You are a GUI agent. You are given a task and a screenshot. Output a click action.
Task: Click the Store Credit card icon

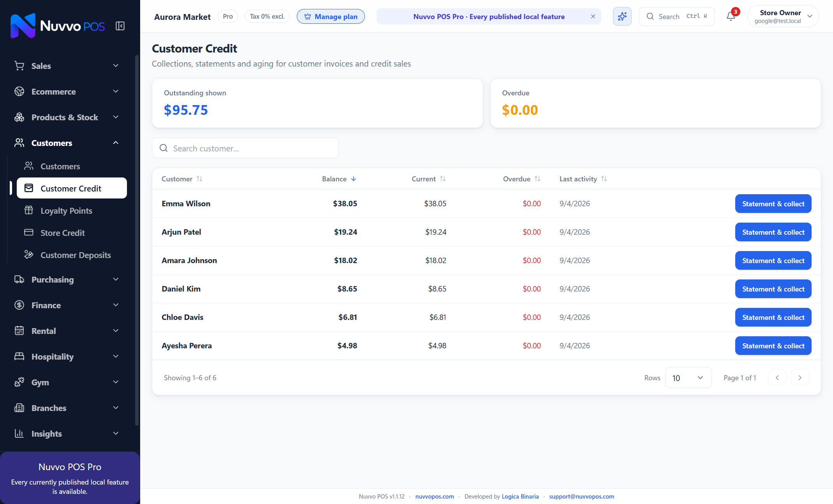click(x=29, y=232)
